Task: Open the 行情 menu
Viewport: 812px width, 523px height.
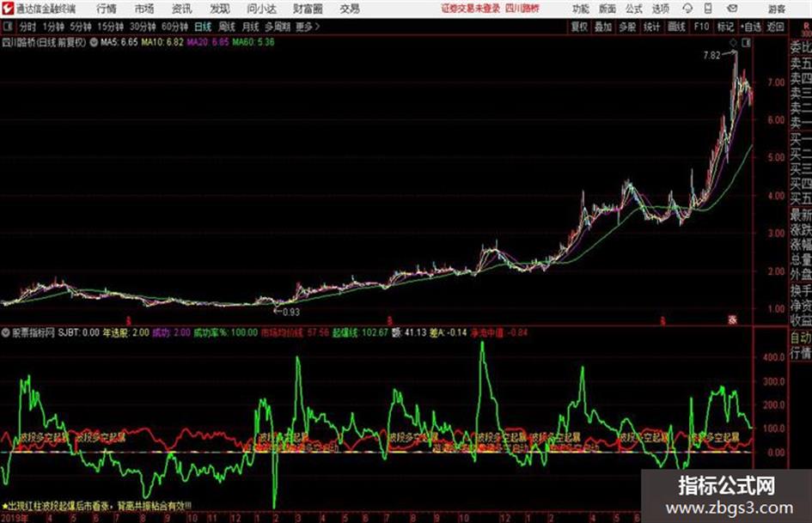Action: [x=107, y=9]
